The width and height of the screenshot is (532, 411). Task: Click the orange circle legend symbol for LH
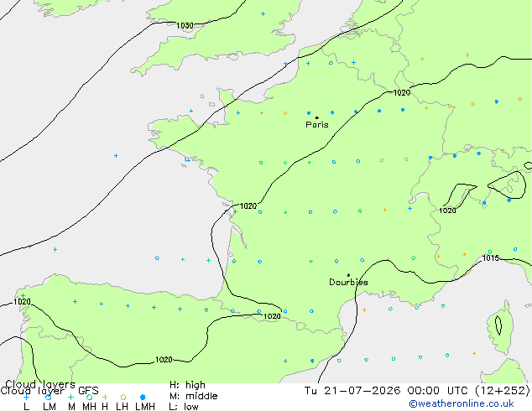point(123,397)
